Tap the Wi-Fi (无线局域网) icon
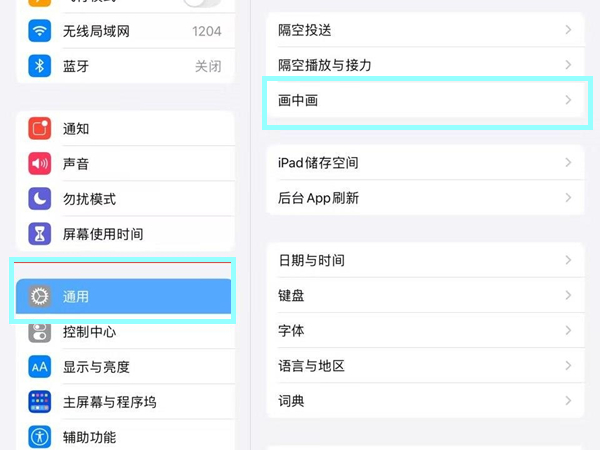This screenshot has height=450, width=600. point(40,32)
